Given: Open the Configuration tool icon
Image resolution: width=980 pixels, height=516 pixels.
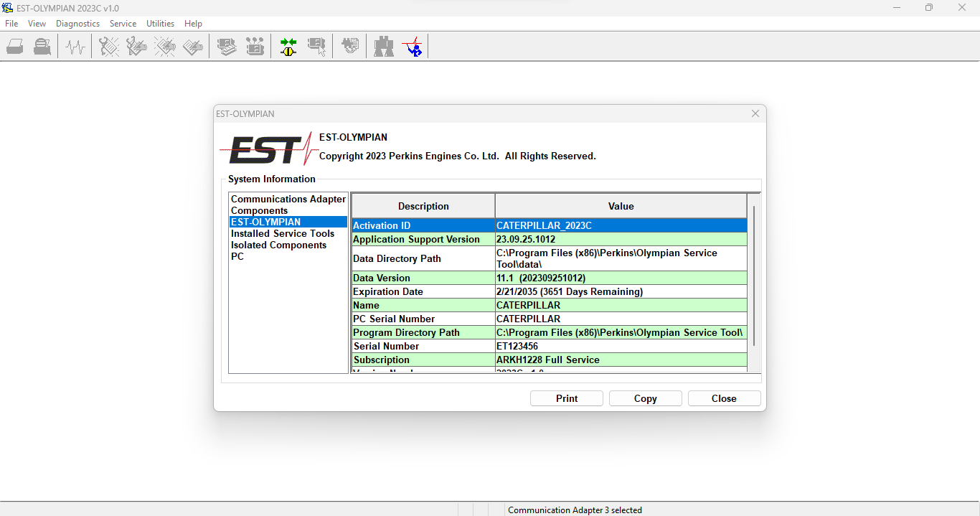Looking at the screenshot, I should coord(255,47).
